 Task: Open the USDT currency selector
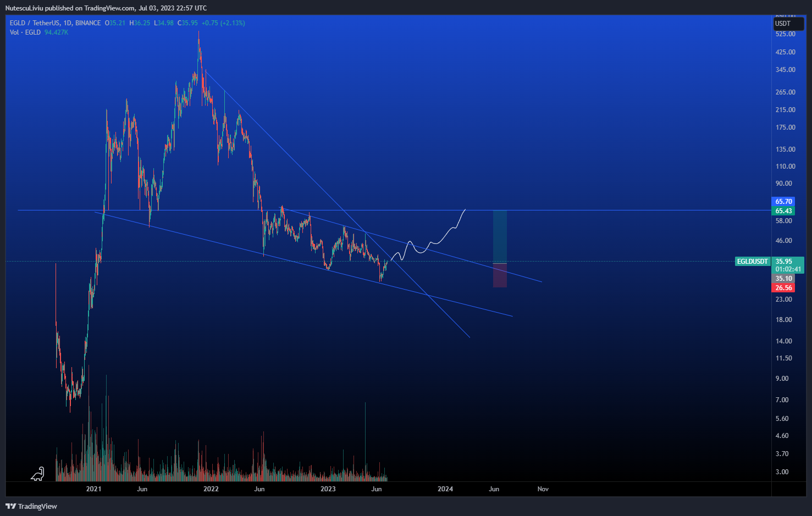tap(788, 24)
